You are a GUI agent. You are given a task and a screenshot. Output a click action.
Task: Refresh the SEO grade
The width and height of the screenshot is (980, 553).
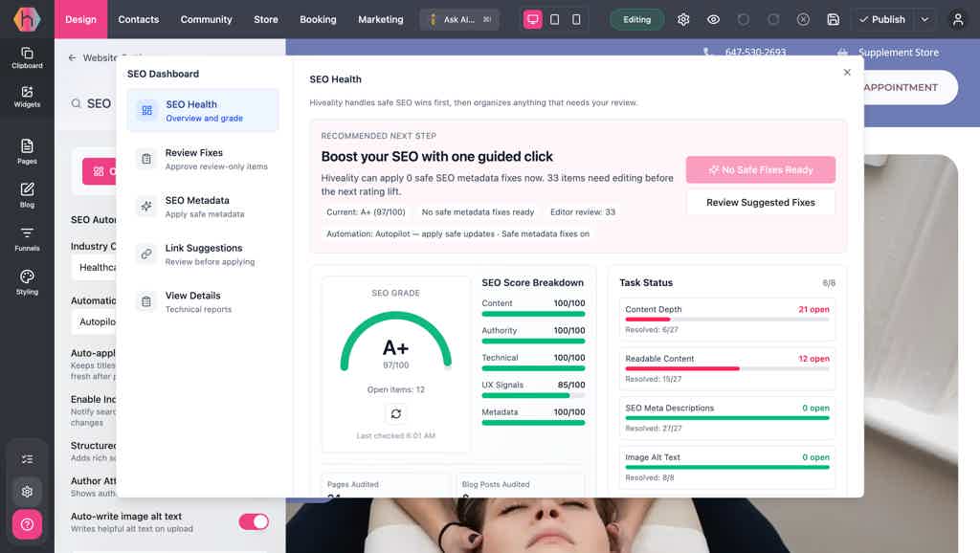395,413
